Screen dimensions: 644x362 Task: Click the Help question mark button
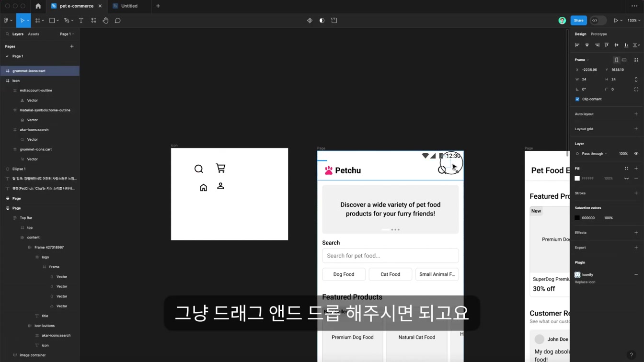(631, 355)
